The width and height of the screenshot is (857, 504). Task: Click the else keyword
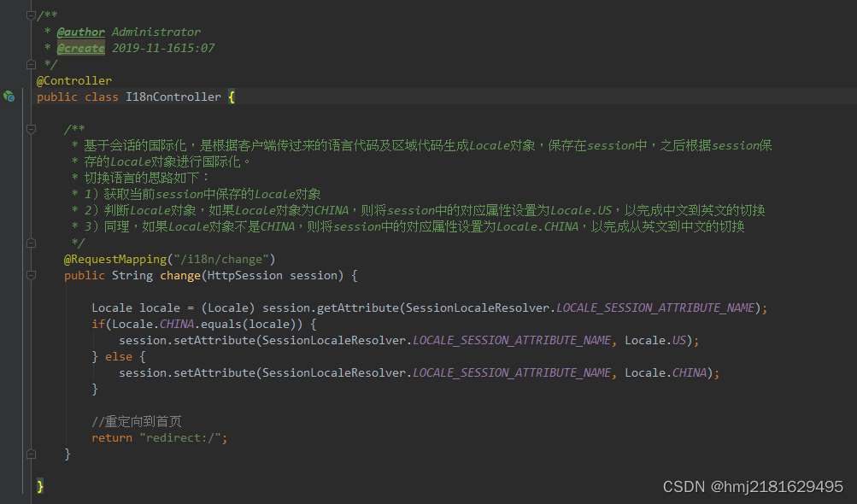(119, 356)
